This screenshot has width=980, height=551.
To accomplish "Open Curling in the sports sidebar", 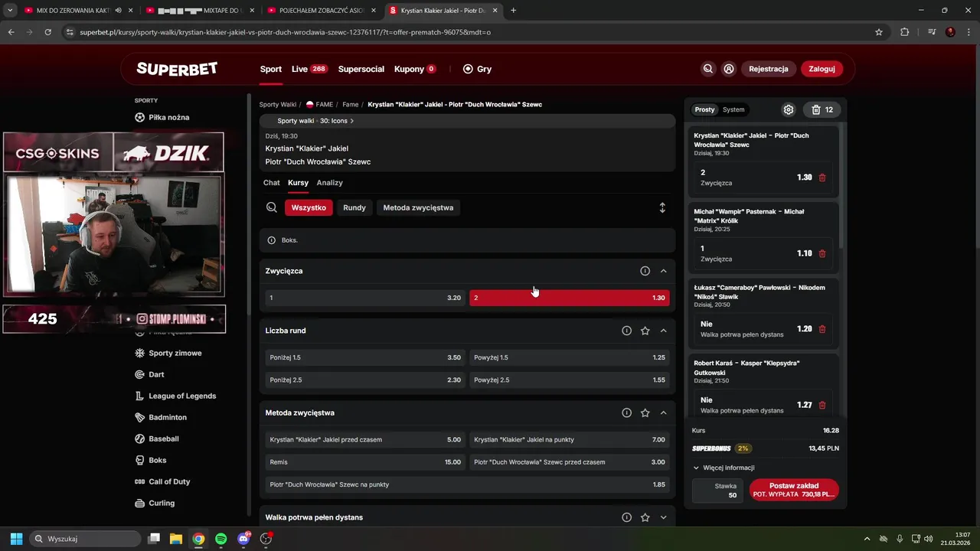I will click(154, 503).
